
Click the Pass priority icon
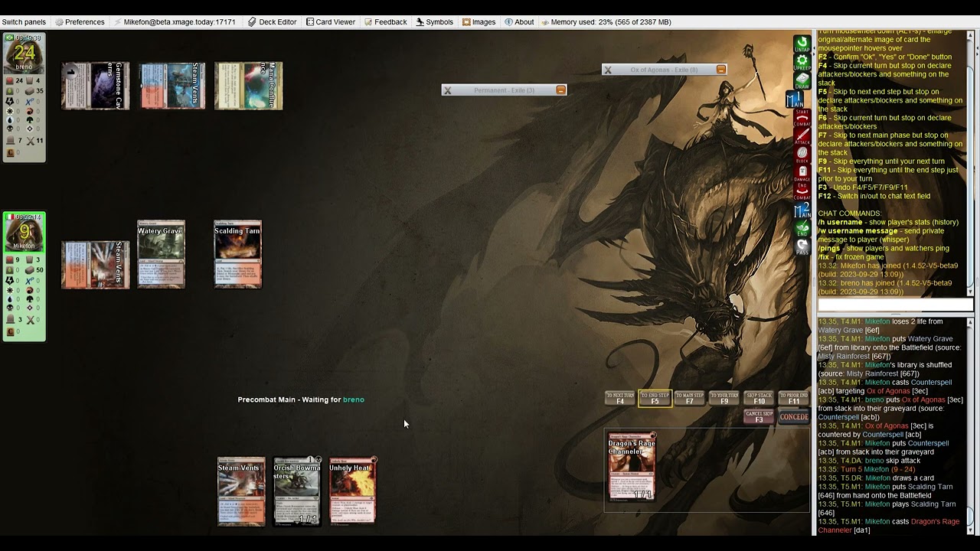coord(802,247)
